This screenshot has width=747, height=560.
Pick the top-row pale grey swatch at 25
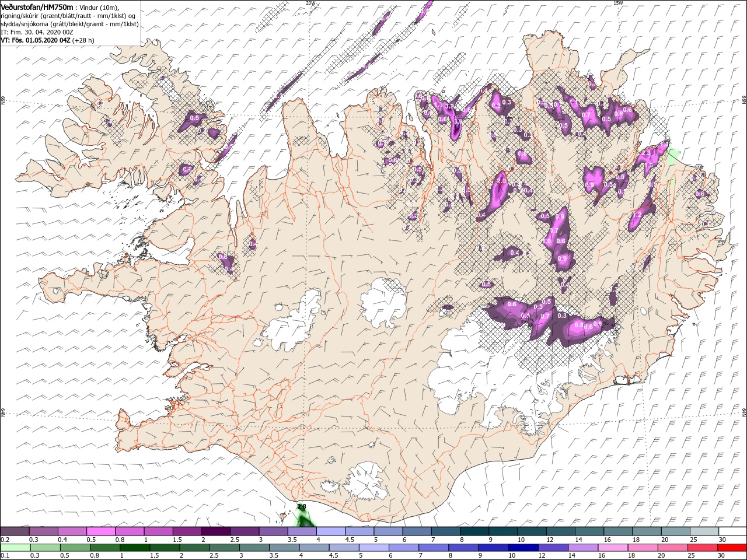704,531
